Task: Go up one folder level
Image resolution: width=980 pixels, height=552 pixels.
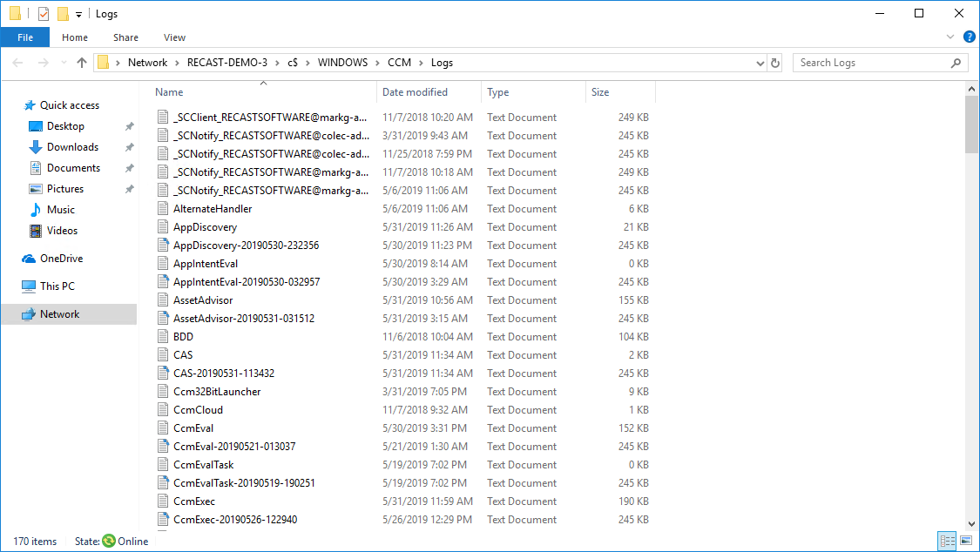Action: click(82, 63)
